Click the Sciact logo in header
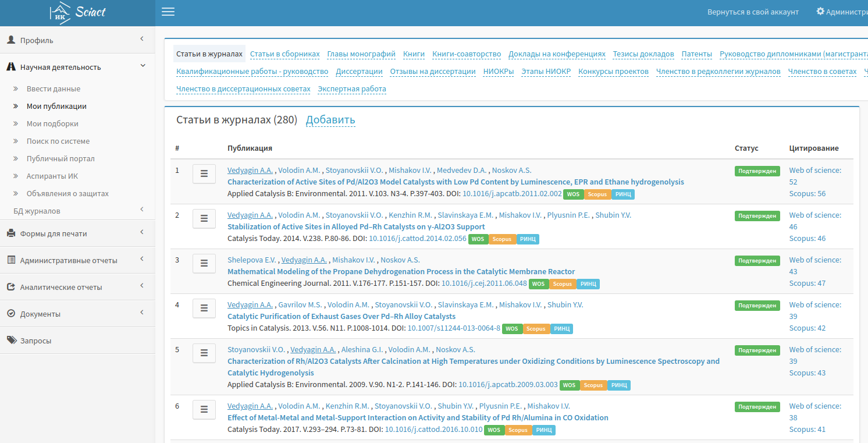The height and width of the screenshot is (443, 868). [x=77, y=12]
